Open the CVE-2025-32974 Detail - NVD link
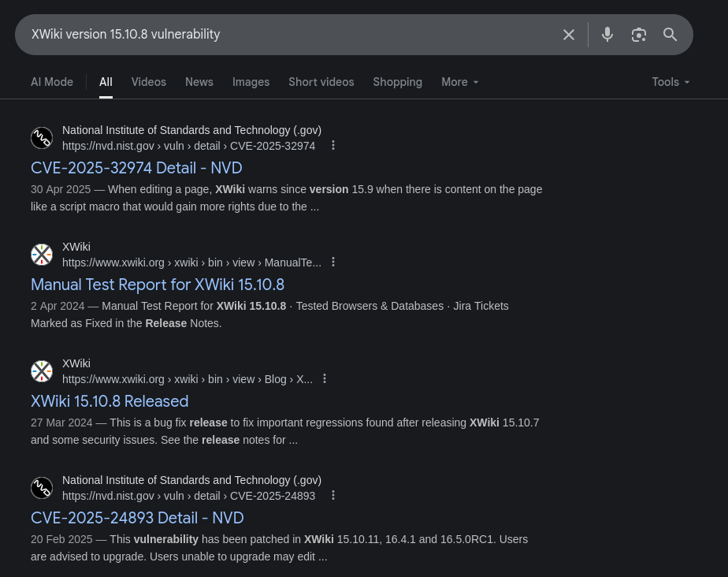The height and width of the screenshot is (577, 728). (136, 168)
